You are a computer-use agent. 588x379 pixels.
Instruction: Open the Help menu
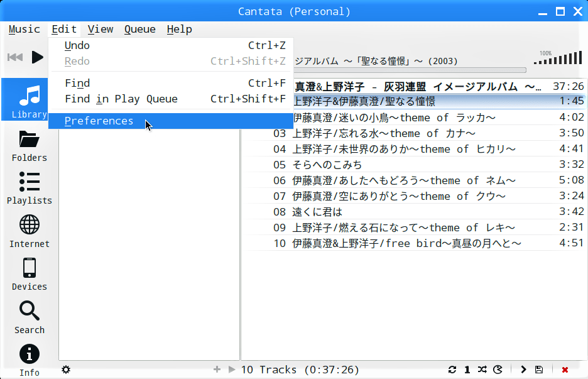point(179,30)
